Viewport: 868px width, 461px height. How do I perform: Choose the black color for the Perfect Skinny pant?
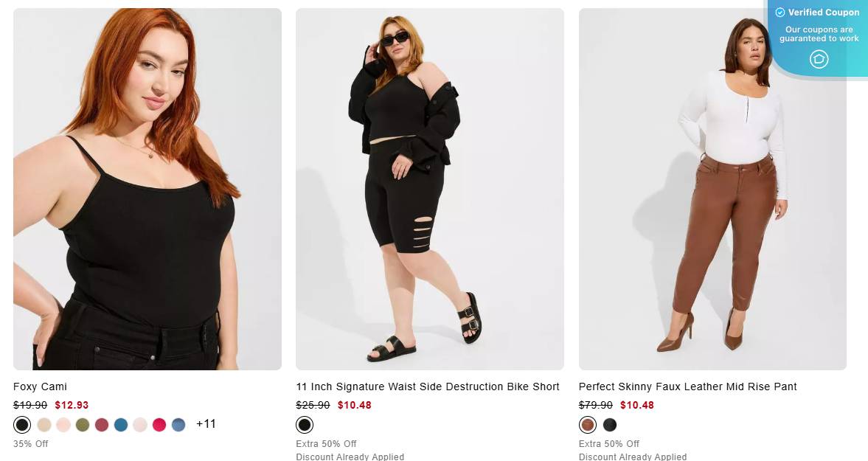(x=610, y=425)
